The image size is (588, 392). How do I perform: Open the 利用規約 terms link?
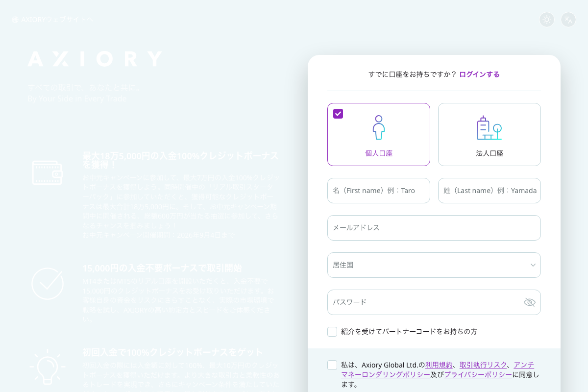click(439, 365)
